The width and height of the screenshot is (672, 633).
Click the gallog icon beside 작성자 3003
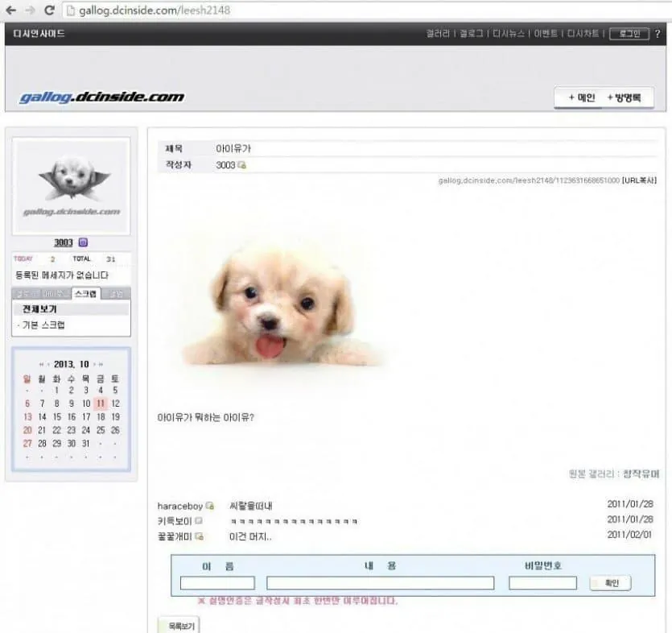(243, 163)
